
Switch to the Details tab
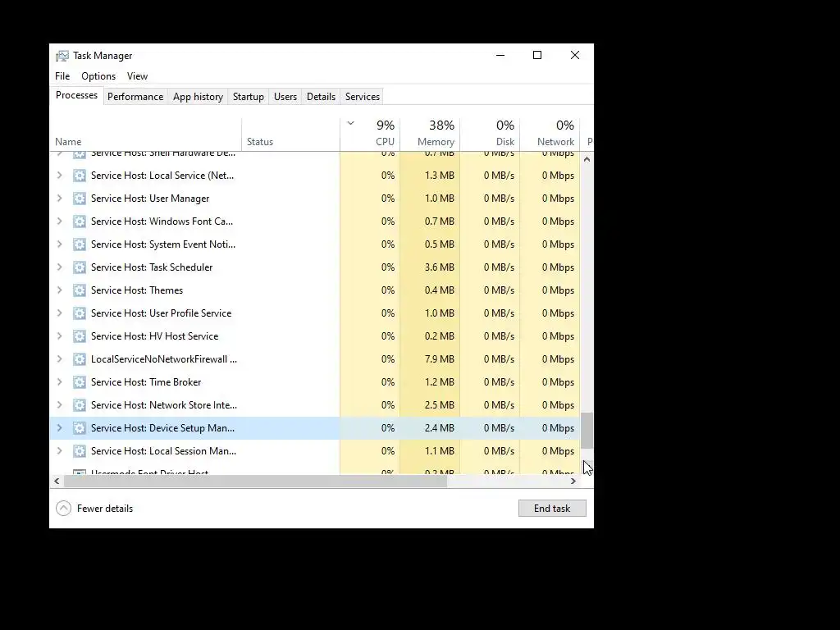pyautogui.click(x=321, y=97)
